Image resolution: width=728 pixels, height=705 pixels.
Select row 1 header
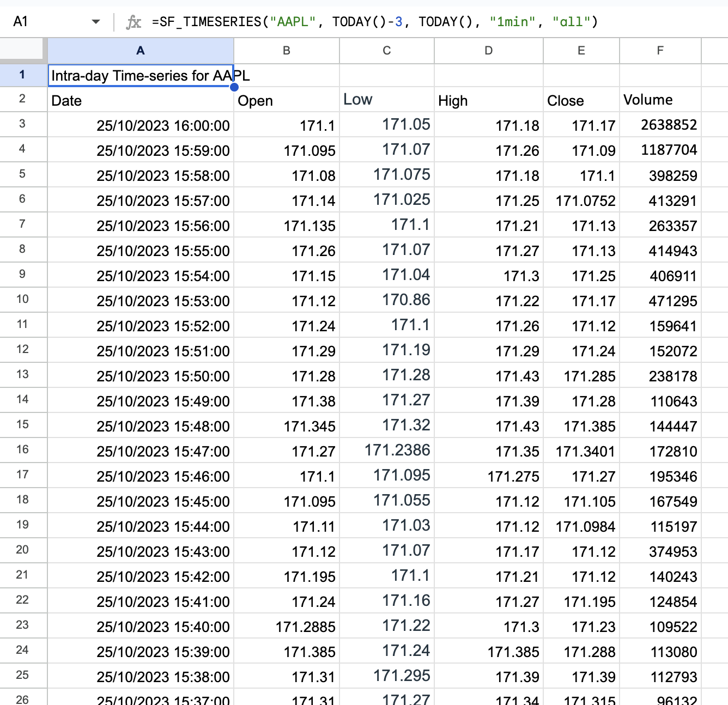(23, 75)
